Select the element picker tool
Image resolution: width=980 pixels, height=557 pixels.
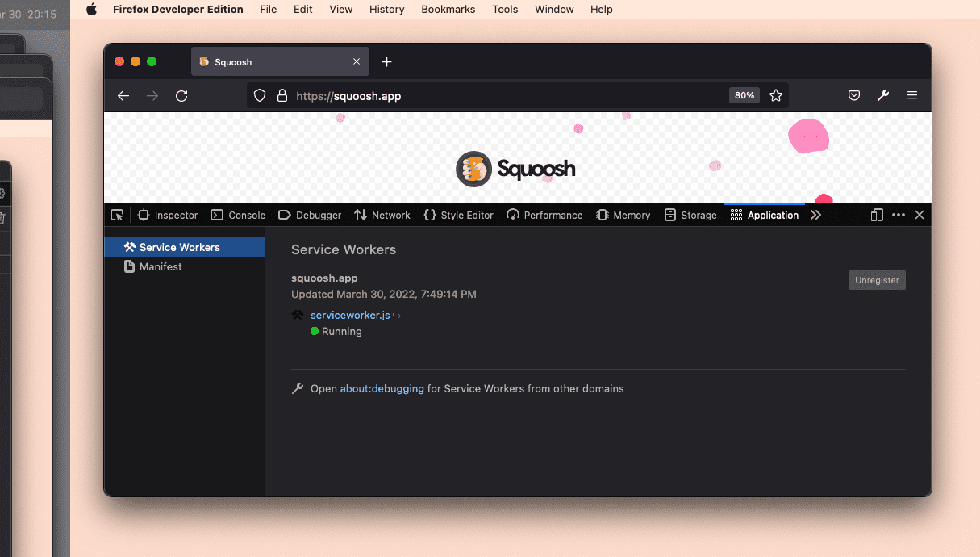(x=117, y=215)
